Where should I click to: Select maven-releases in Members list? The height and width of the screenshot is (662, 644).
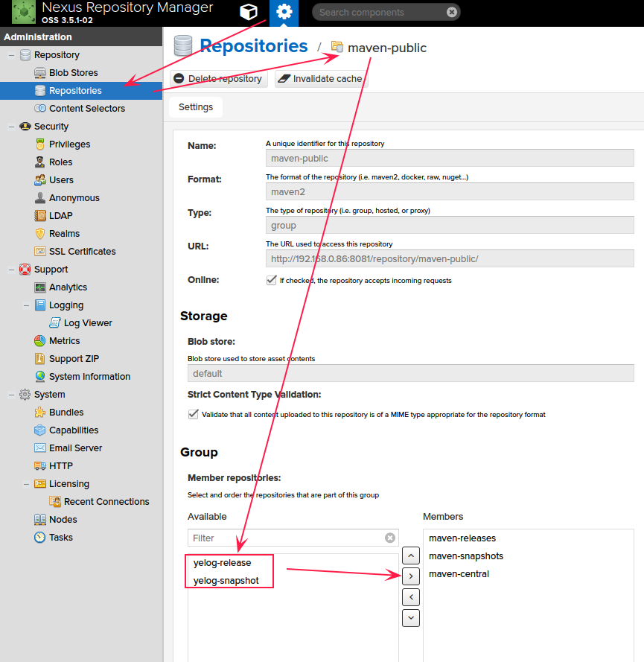[x=462, y=538]
